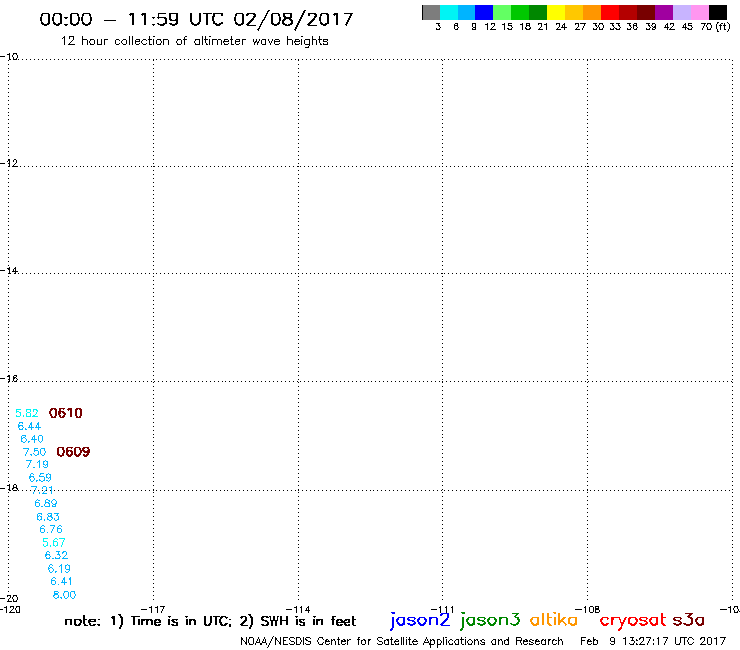Click the cryosat satellite legend label
The width and height of the screenshot is (740, 650).
pyautogui.click(x=633, y=620)
